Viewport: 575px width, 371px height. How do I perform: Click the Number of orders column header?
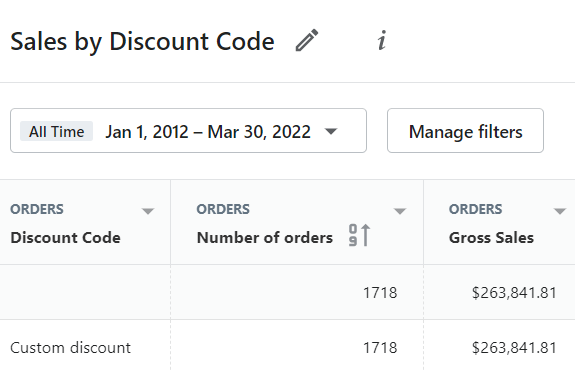[265, 238]
